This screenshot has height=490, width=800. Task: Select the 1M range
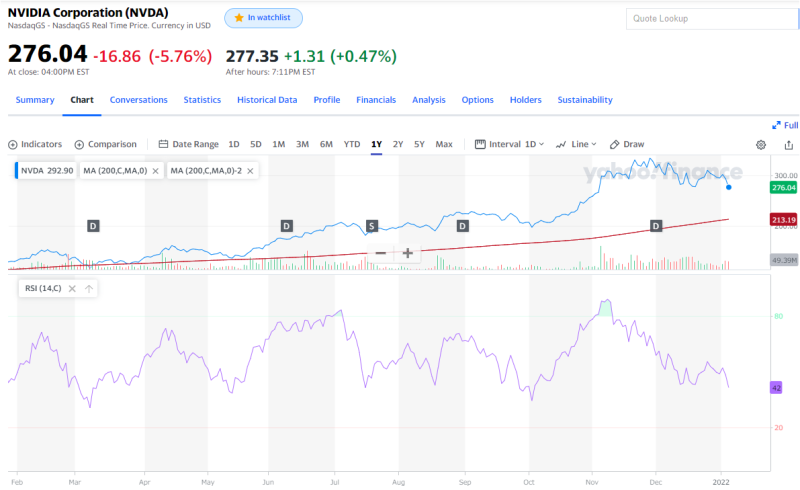(x=279, y=144)
